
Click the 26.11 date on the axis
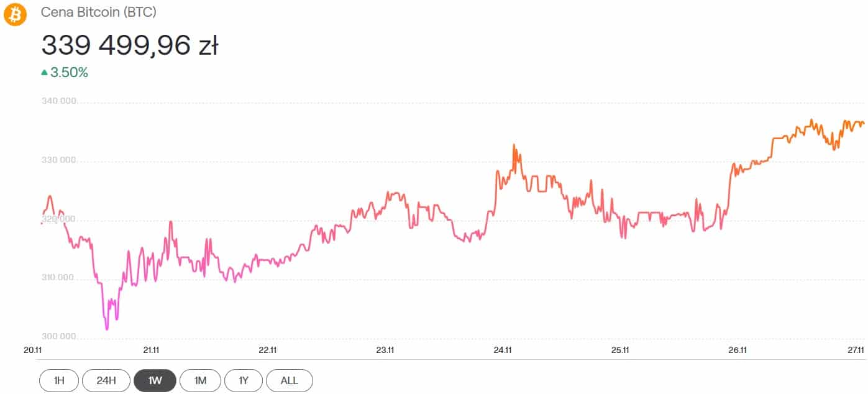(x=737, y=350)
